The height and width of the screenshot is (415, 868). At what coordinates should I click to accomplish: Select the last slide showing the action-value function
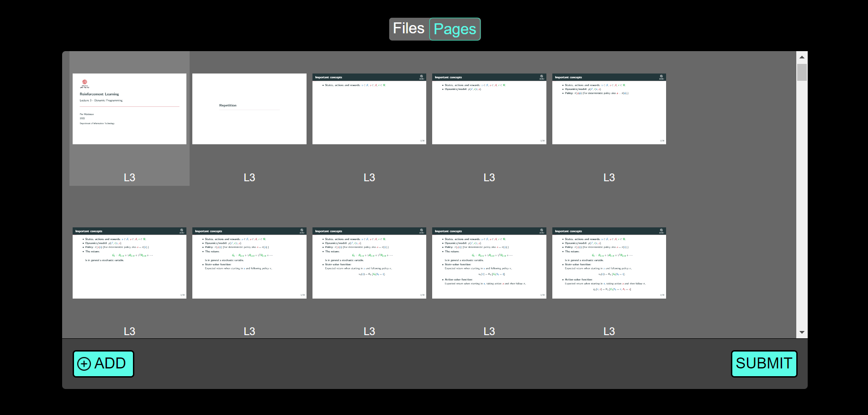pyautogui.click(x=609, y=263)
